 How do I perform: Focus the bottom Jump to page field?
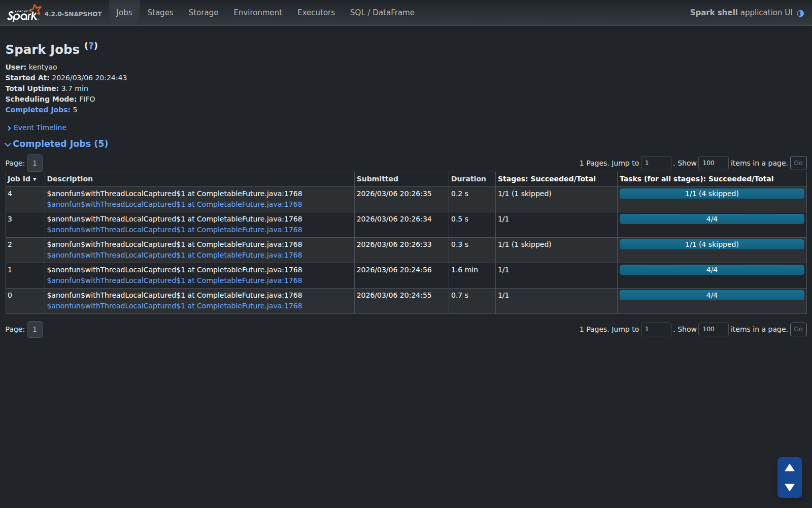(x=656, y=329)
